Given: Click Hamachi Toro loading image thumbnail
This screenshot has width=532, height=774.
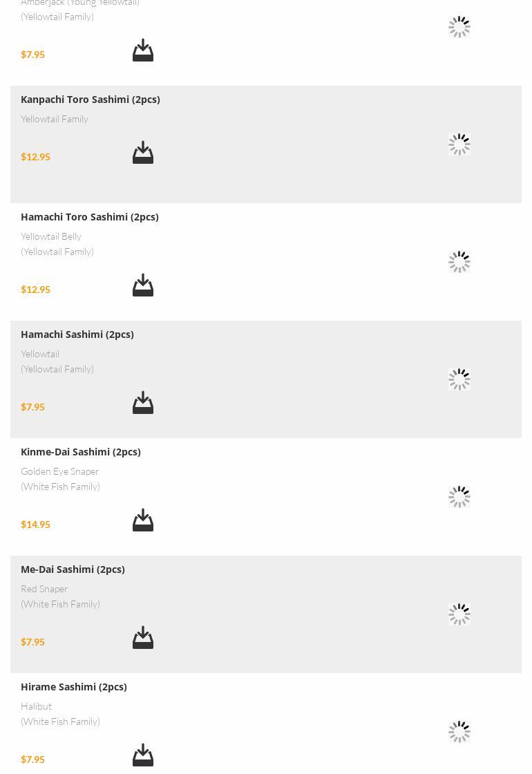Looking at the screenshot, I should coord(459,262).
